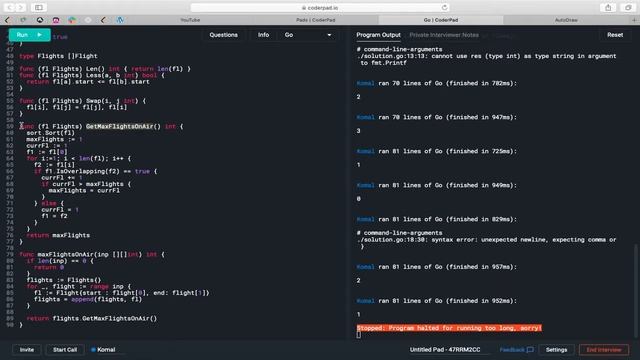
Task: Click the black circle pinned tab icon
Action: coord(40,20)
